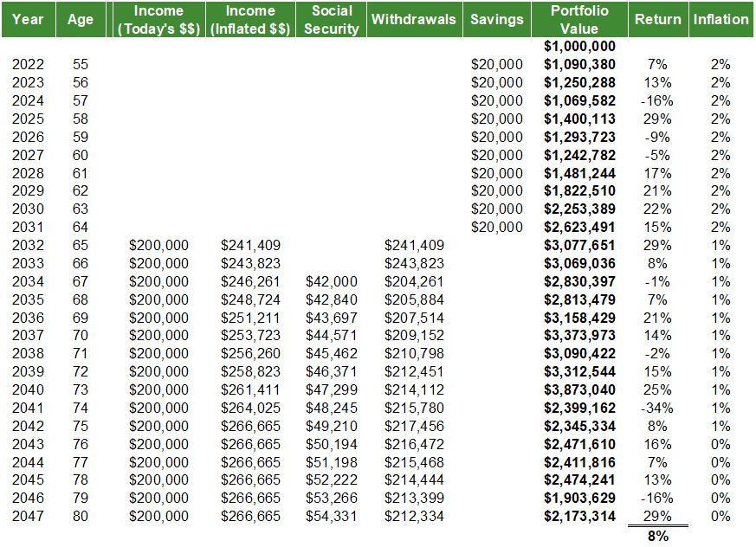Select final portfolio value $2,173,314

[x=579, y=516]
